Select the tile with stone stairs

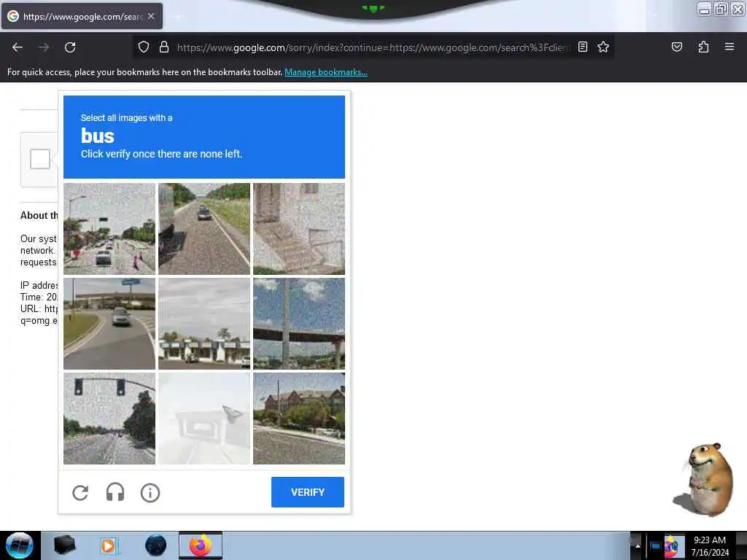click(298, 229)
